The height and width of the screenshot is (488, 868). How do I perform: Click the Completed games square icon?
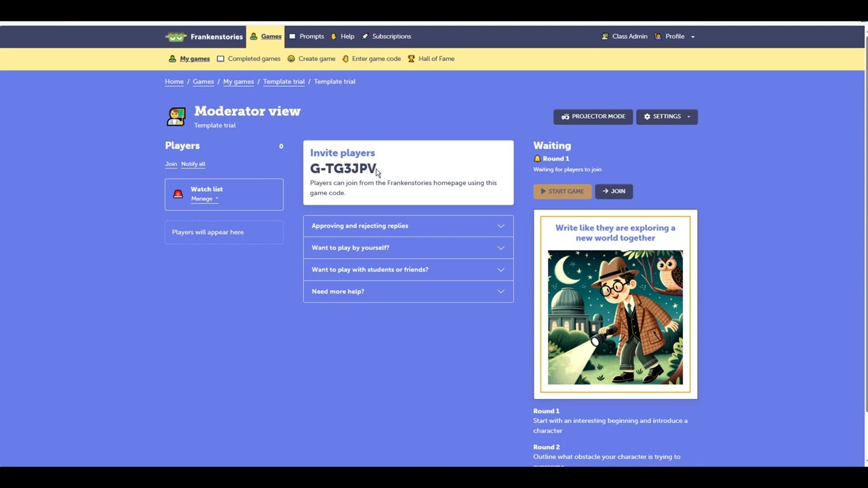click(220, 59)
